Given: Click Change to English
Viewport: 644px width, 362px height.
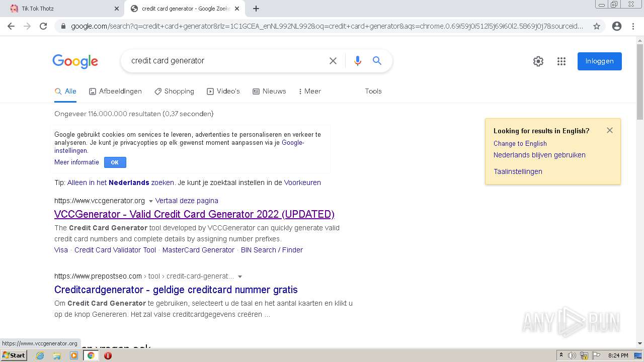Looking at the screenshot, I should pyautogui.click(x=520, y=143).
